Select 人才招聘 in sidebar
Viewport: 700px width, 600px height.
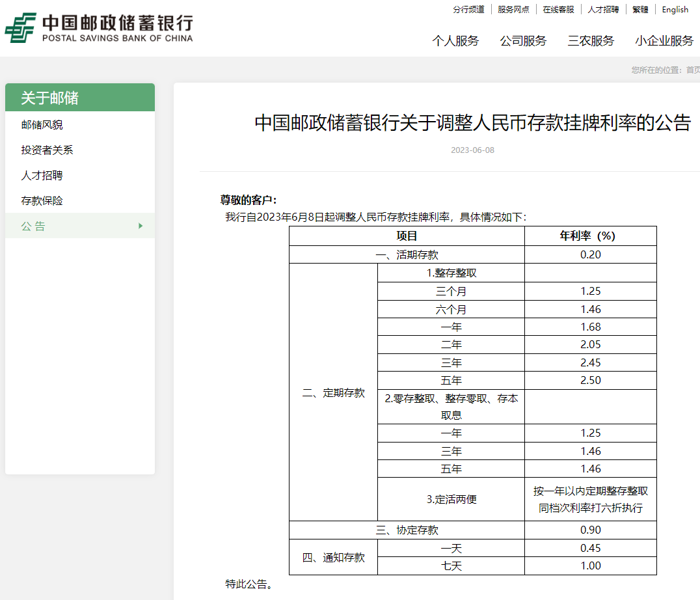(42, 176)
